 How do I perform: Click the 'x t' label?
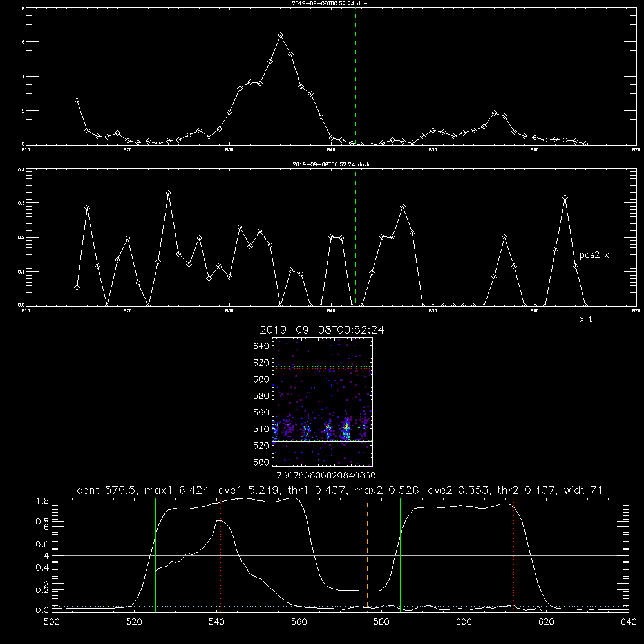click(x=585, y=319)
